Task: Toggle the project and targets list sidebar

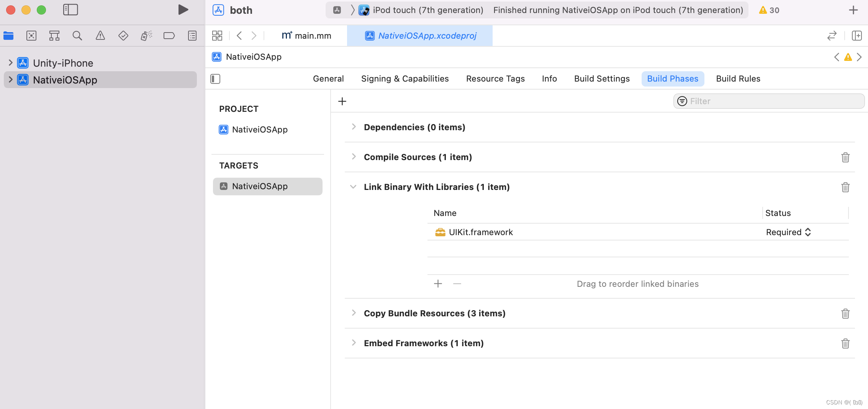Action: (x=215, y=79)
